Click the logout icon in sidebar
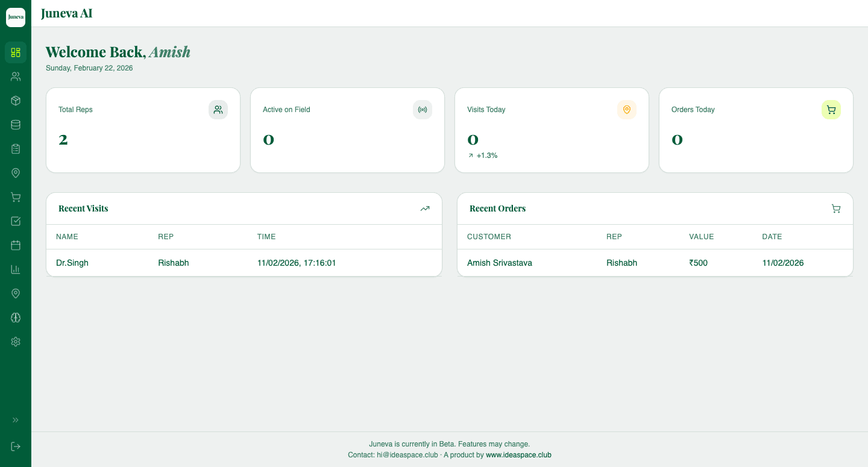 click(x=16, y=447)
